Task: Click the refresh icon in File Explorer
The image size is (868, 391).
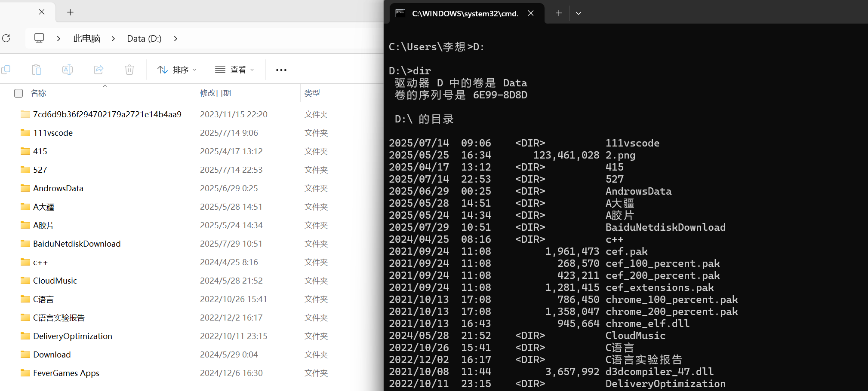Action: point(6,38)
